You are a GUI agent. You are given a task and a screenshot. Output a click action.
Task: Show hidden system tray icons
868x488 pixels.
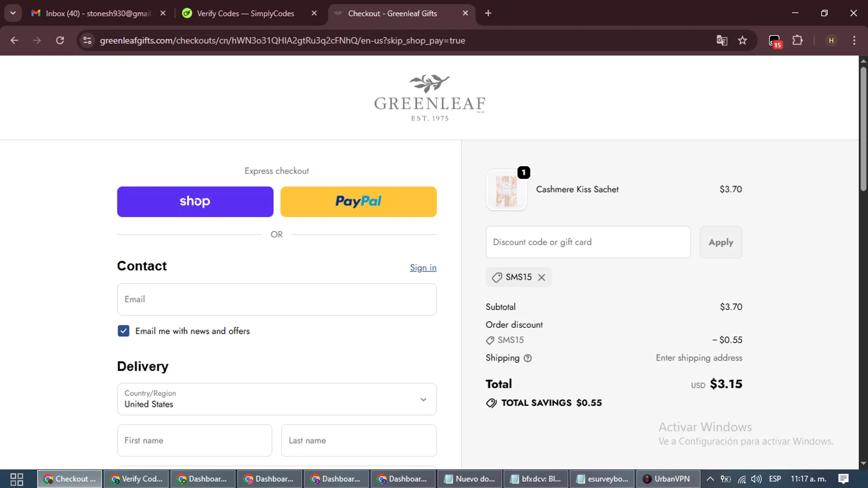(710, 479)
